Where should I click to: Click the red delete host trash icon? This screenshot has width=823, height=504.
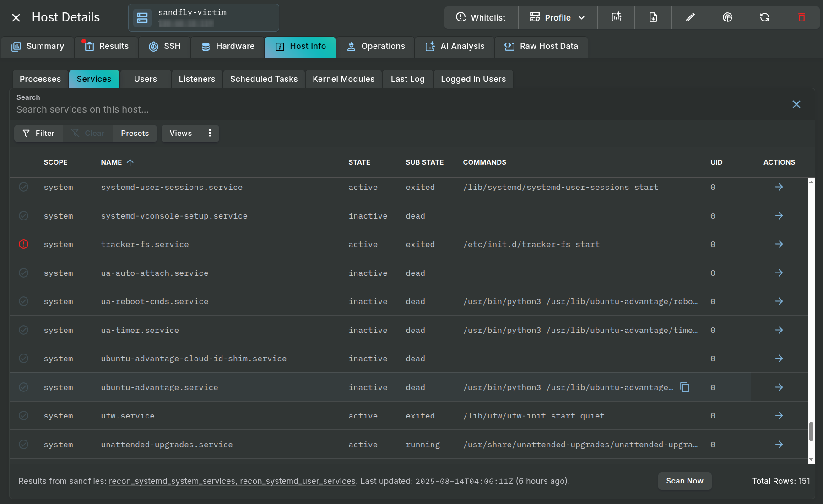[x=801, y=17]
